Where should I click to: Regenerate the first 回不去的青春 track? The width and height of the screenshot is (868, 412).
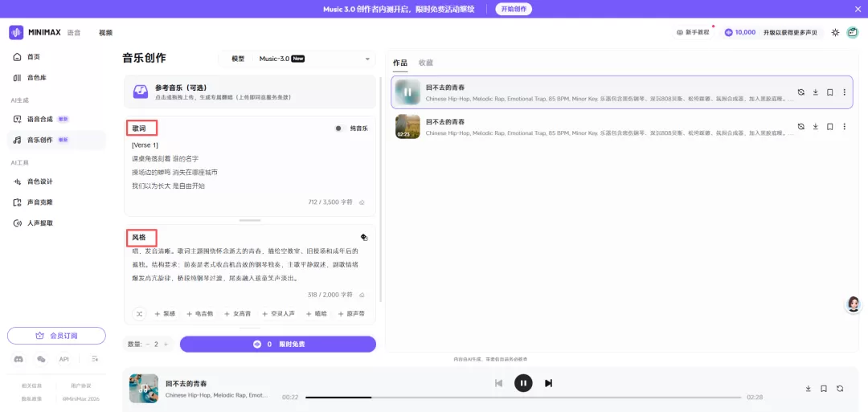(x=801, y=92)
